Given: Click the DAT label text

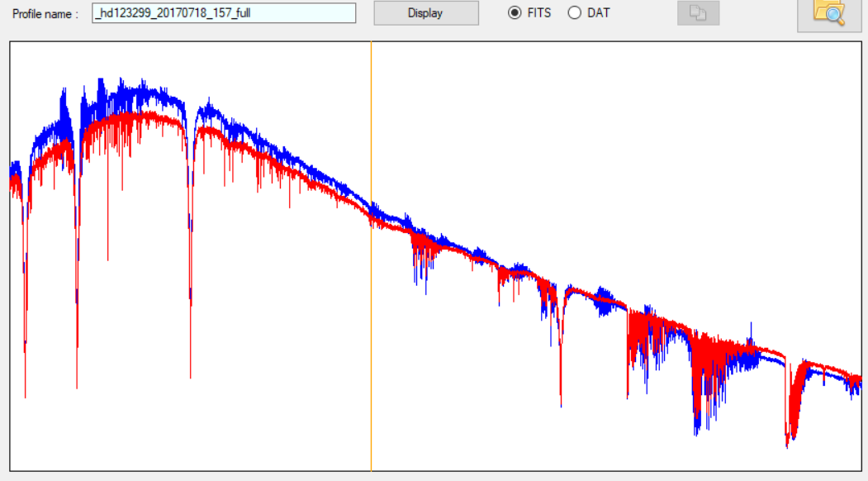Looking at the screenshot, I should pyautogui.click(x=598, y=13).
